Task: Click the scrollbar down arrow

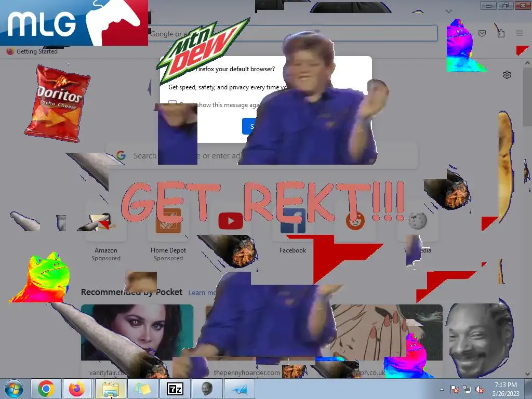Action: (527, 374)
